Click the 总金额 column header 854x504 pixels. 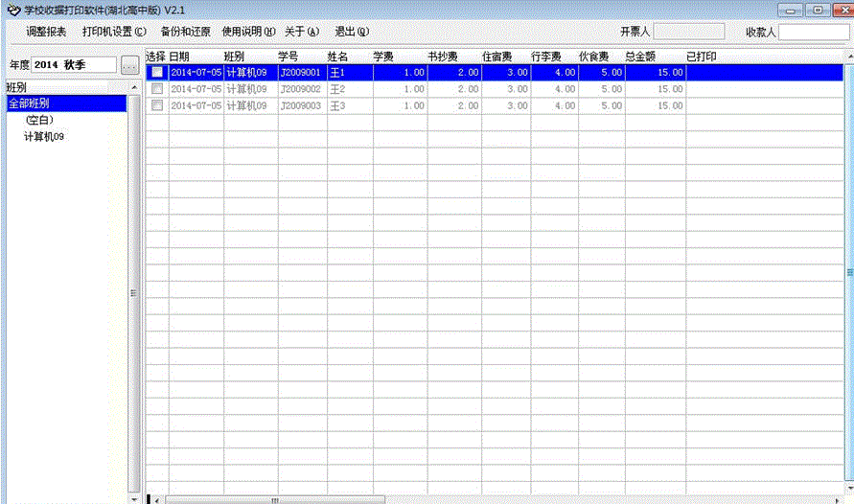[x=640, y=57]
